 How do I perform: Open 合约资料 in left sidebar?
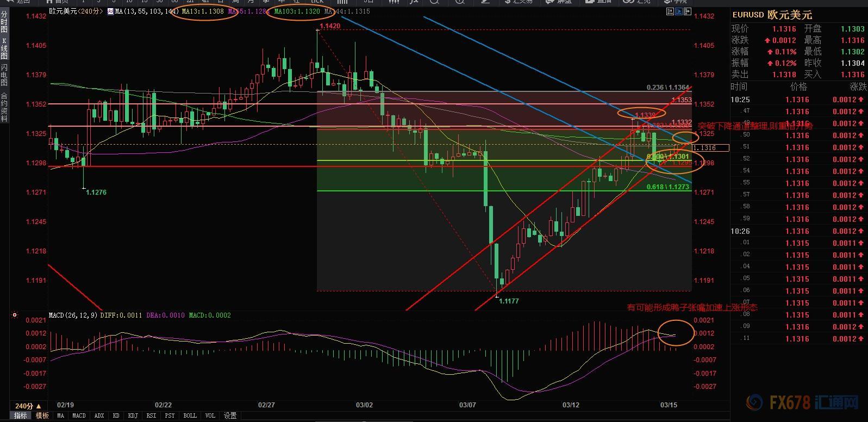[4, 107]
